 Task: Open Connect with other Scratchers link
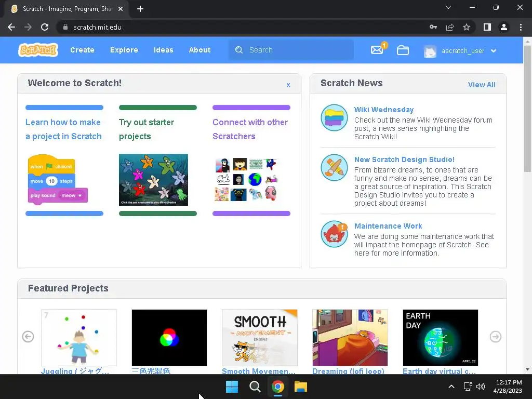(x=250, y=129)
